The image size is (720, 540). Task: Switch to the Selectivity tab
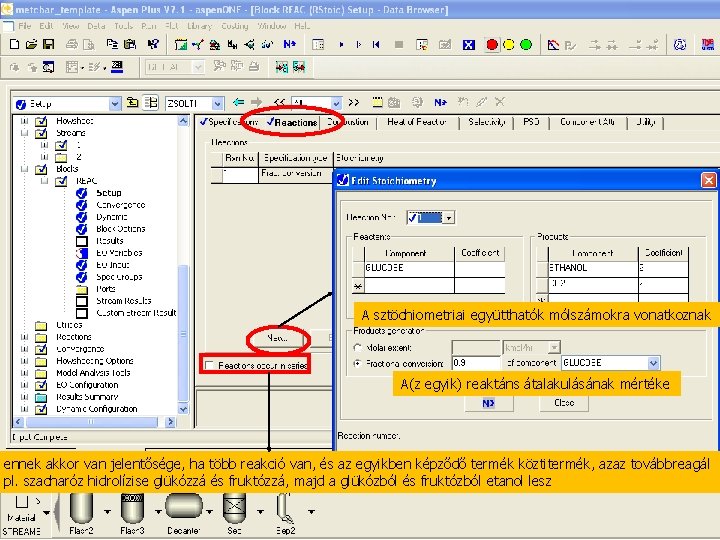[x=487, y=122]
